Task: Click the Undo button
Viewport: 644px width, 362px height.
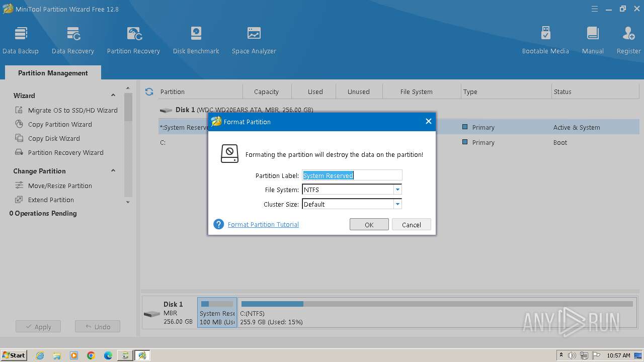Action: 98,327
